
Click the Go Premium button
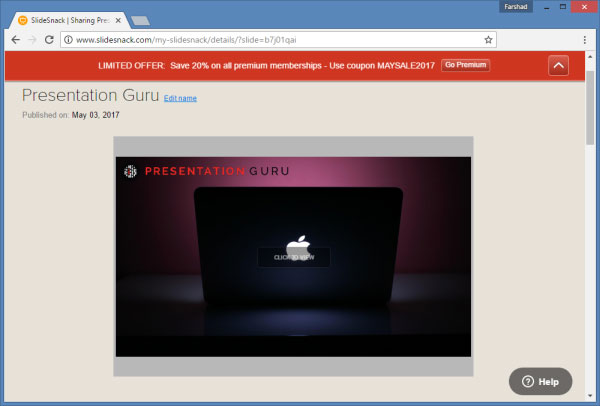coord(465,65)
